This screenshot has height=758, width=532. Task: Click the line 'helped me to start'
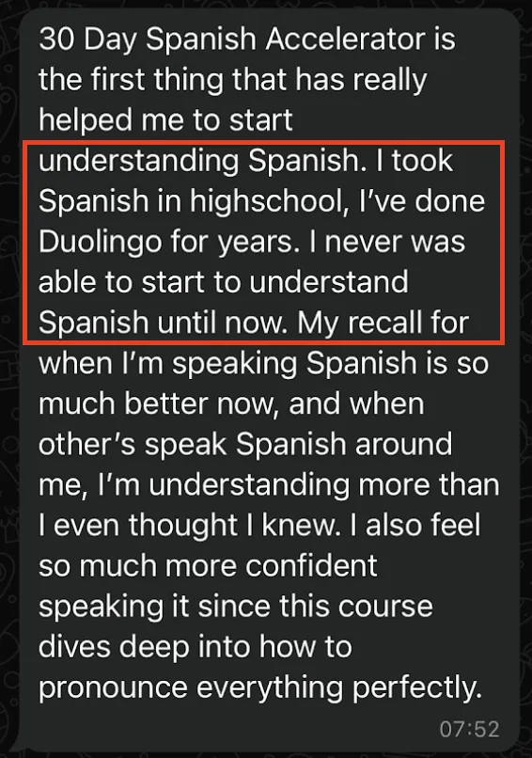pyautogui.click(x=165, y=119)
